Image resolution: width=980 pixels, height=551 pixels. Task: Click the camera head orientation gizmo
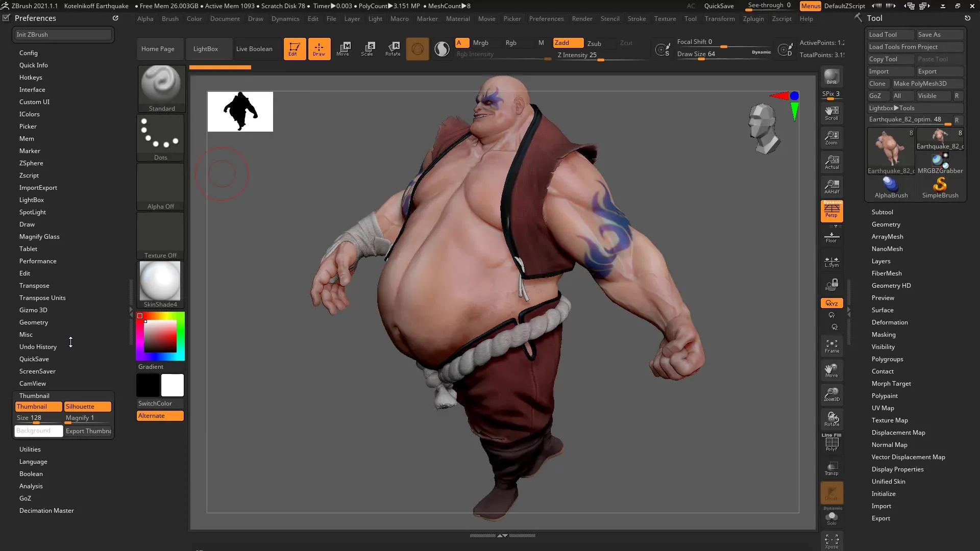point(764,129)
